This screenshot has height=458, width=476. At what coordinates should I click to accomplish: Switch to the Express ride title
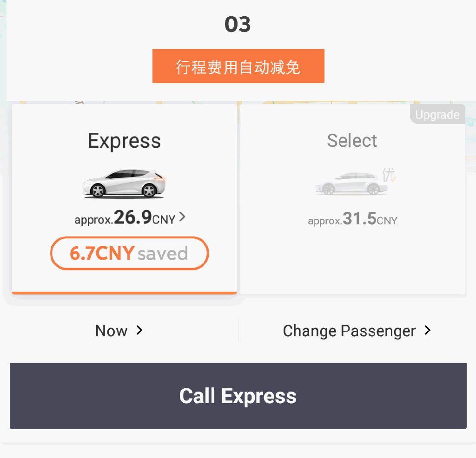[x=124, y=141]
